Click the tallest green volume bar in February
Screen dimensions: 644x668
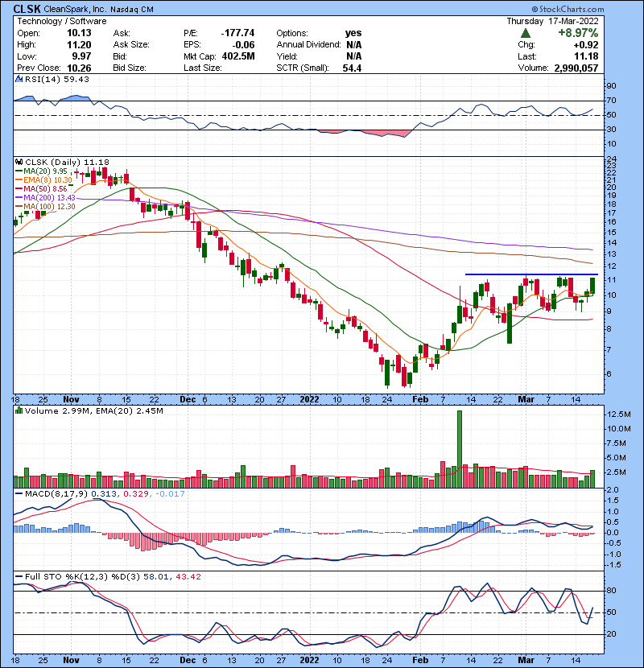click(460, 449)
